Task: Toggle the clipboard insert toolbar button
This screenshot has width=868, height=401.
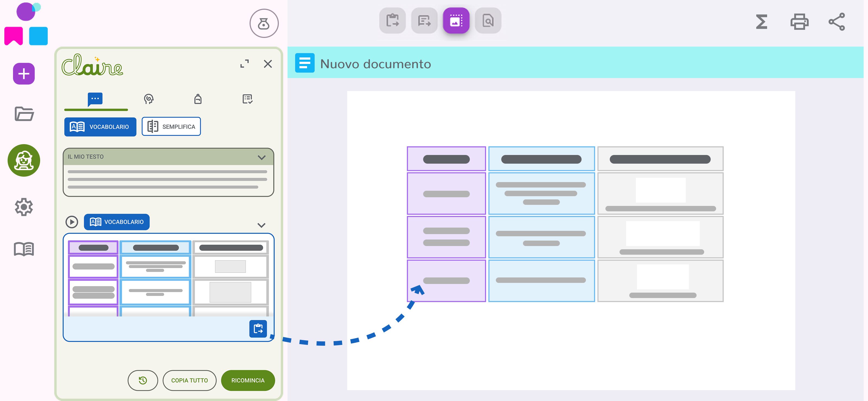Action: [x=392, y=21]
